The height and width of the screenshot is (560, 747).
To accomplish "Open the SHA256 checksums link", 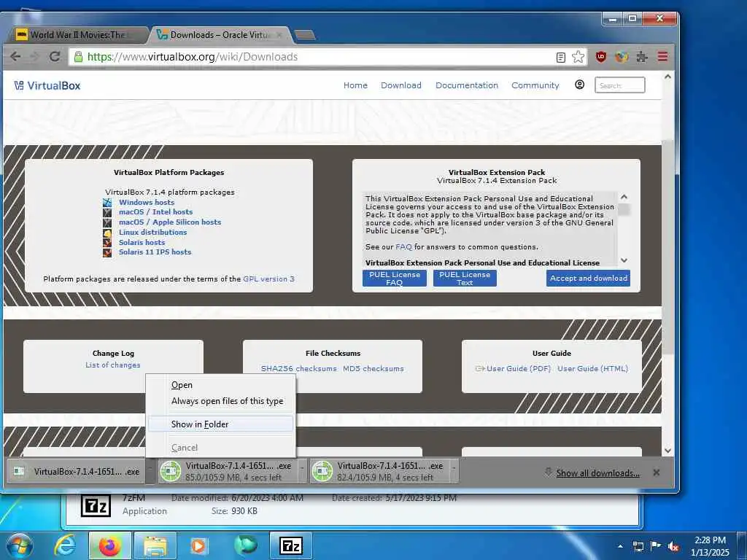I will 298,368.
